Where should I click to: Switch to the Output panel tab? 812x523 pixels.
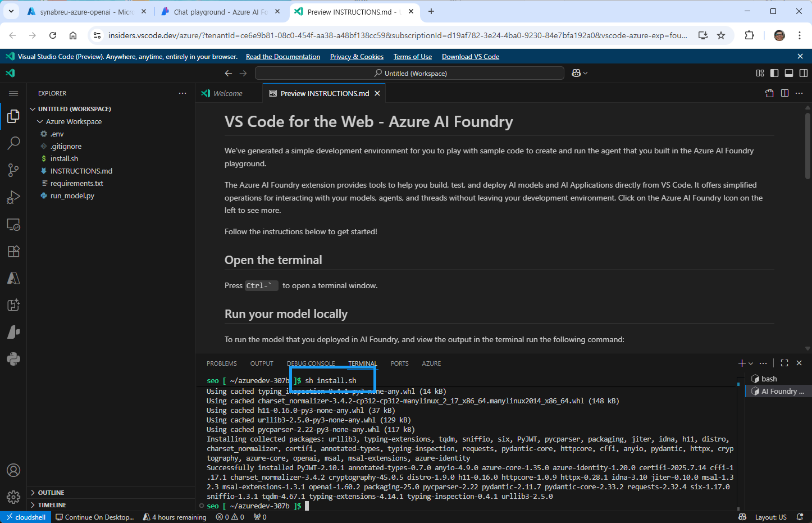pyautogui.click(x=262, y=363)
